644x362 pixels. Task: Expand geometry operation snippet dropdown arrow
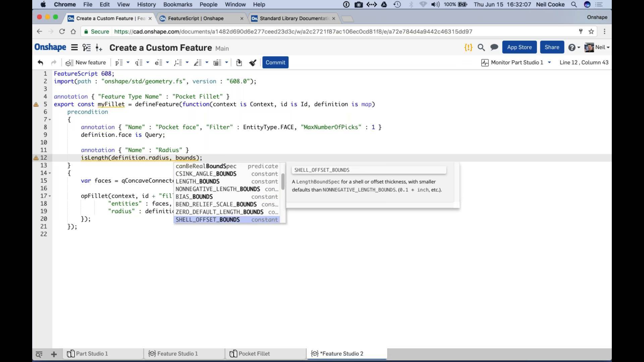click(187, 62)
